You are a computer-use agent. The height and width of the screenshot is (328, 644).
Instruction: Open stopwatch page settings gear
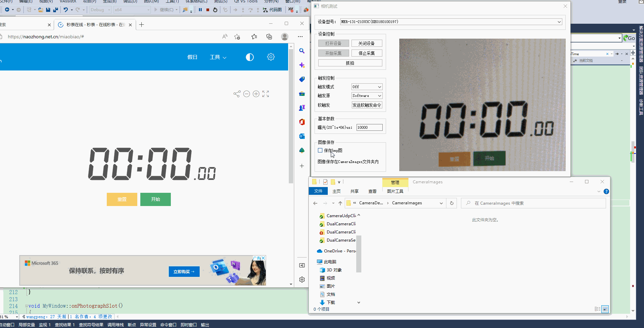pyautogui.click(x=271, y=57)
